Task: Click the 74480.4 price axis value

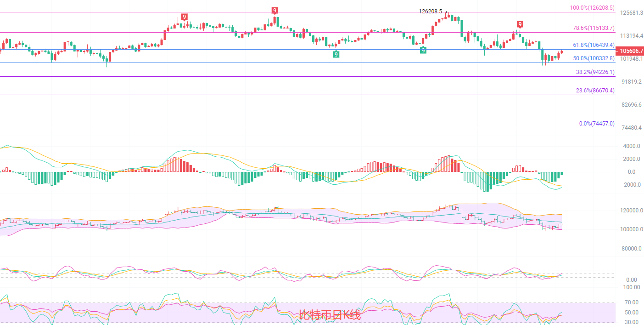Action: 632,128
